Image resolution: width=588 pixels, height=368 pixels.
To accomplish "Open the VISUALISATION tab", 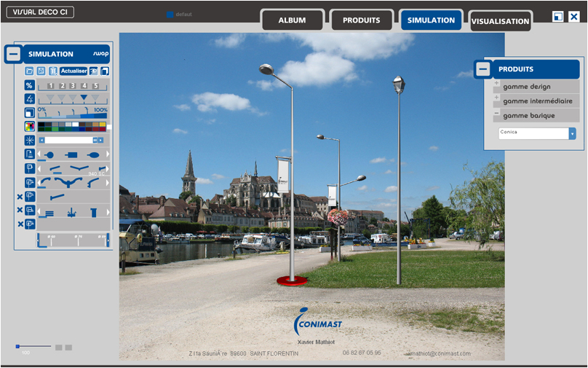I will (x=500, y=21).
